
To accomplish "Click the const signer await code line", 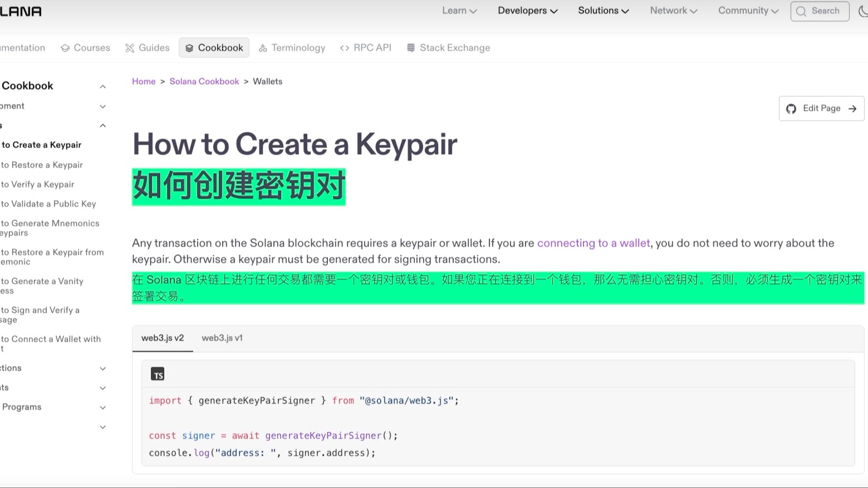I will pyautogui.click(x=273, y=436).
